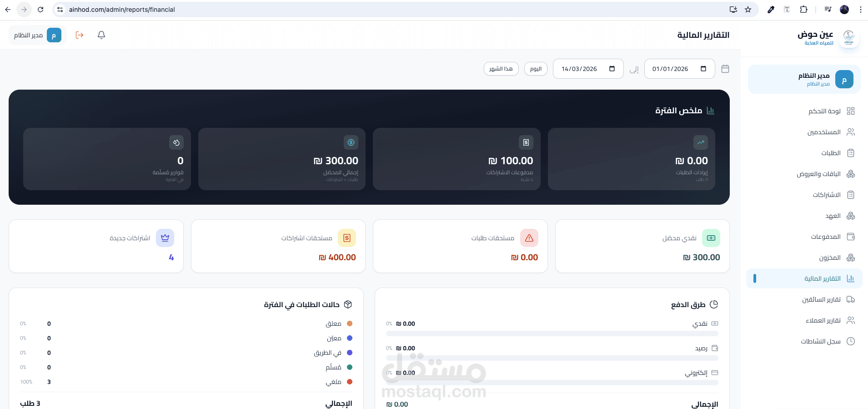Image resolution: width=868 pixels, height=409 pixels.
Task: Click cash icon on نقدي محصل card
Action: [711, 238]
